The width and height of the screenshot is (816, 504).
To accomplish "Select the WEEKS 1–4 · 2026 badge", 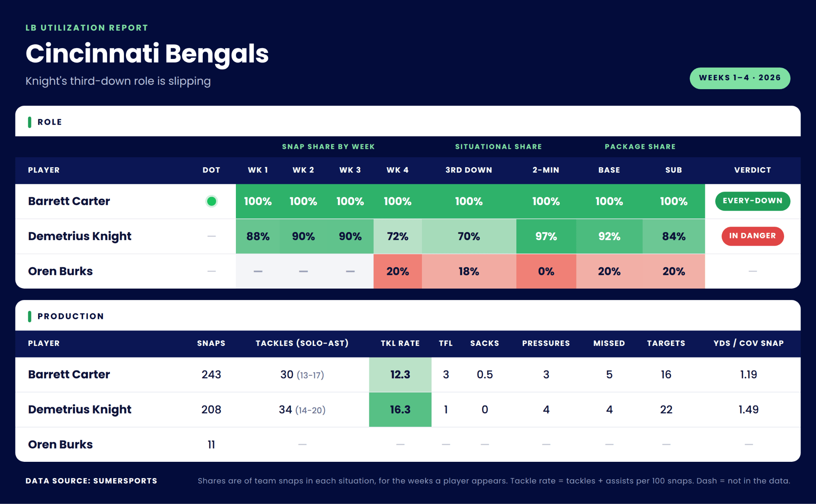I will point(740,78).
